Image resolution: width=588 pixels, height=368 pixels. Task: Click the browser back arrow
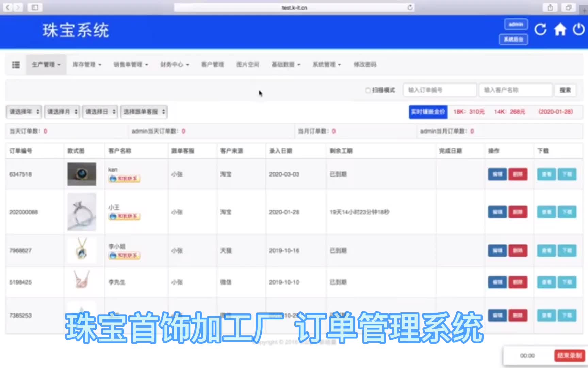coord(8,7)
